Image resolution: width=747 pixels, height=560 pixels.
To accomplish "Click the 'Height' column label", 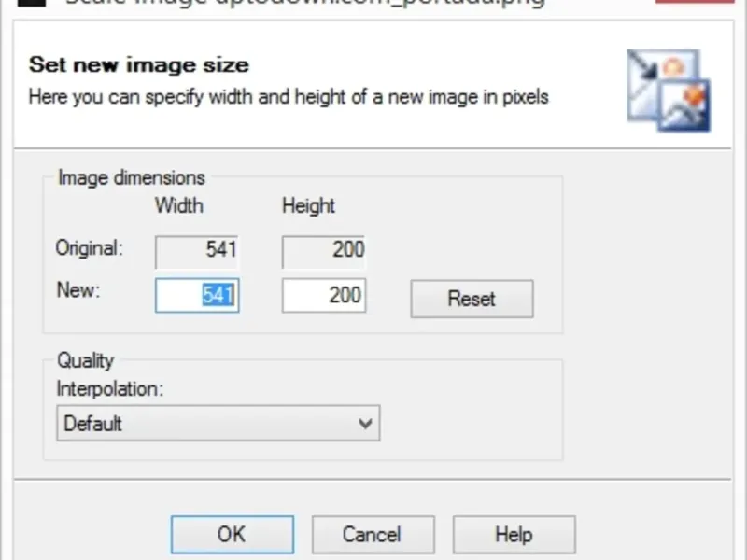I will (309, 205).
